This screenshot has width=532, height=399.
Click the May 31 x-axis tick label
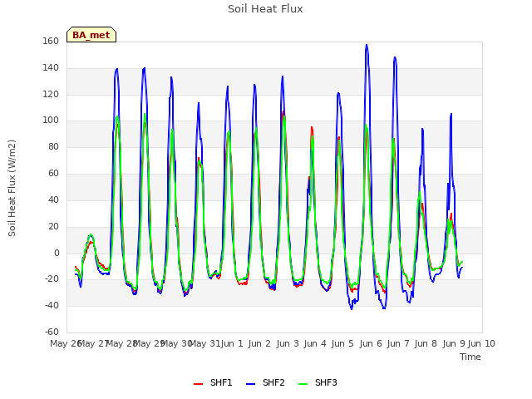coord(205,343)
